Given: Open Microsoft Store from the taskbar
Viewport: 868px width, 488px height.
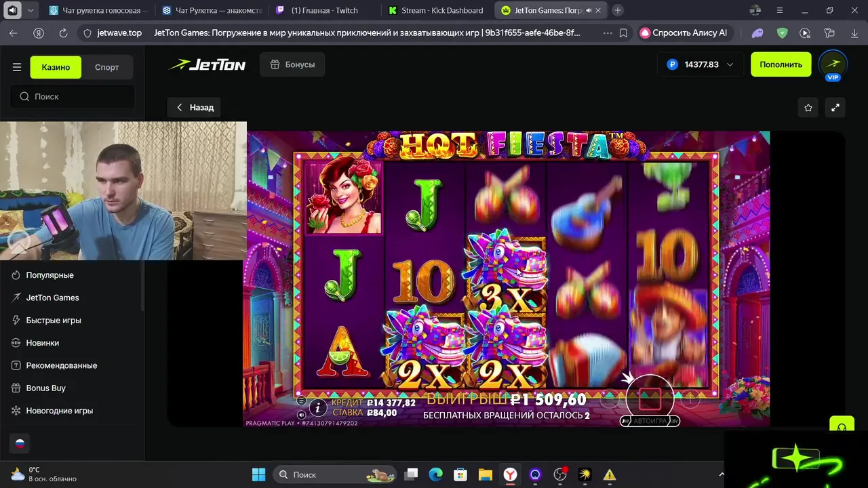Looking at the screenshot, I should (x=460, y=474).
